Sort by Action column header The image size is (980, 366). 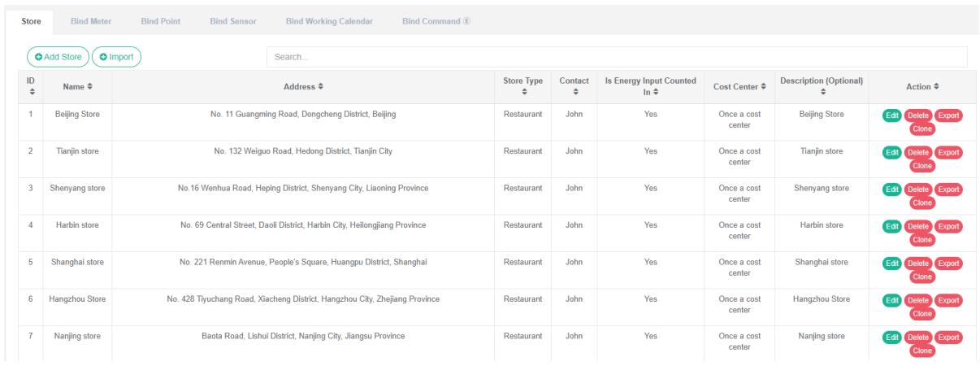tap(922, 86)
